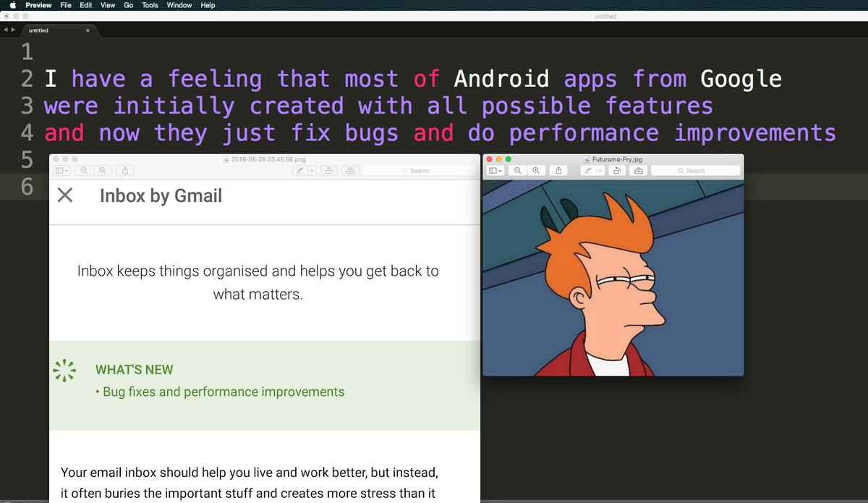Click the Search field in the Futurama-Fry.jpg window
Image resolution: width=868 pixels, height=503 pixels.
pyautogui.click(x=695, y=171)
